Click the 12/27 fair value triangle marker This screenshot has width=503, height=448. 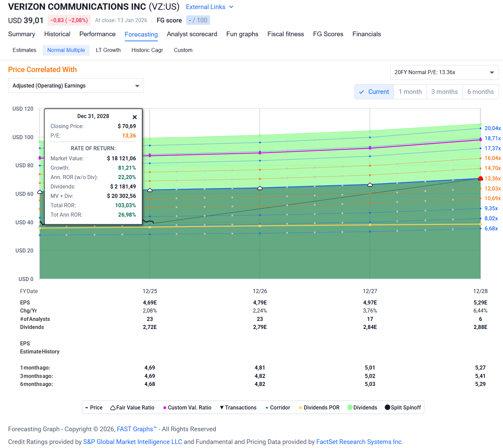[370, 185]
